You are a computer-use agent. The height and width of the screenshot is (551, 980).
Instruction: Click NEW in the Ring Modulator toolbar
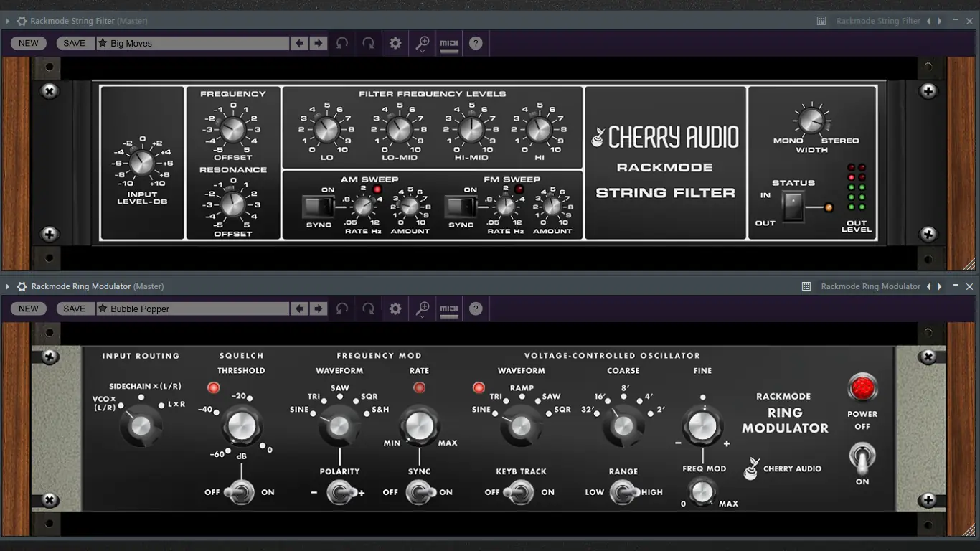(29, 309)
